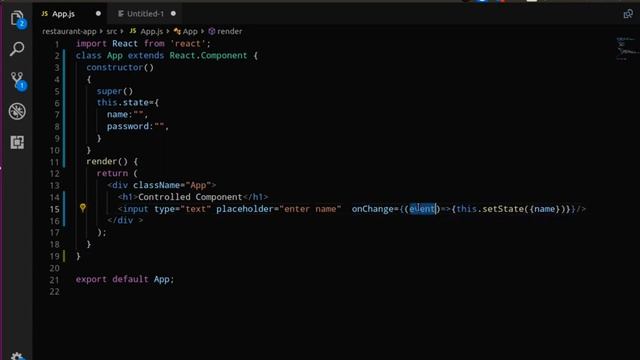Click 'export default App' statement
The height and width of the screenshot is (360, 640).
[124, 279]
